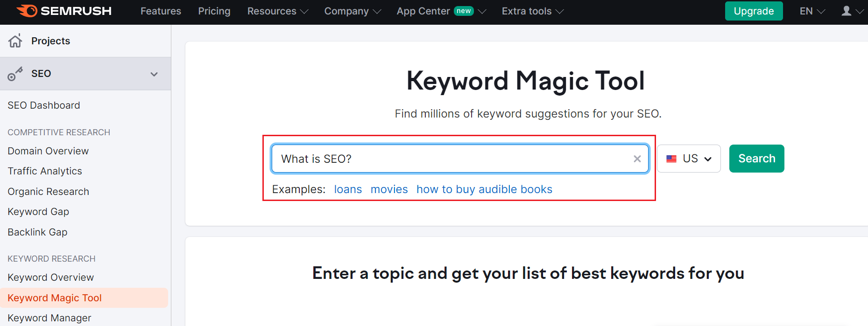The height and width of the screenshot is (326, 868).
Task: Open Keyword Manager
Action: pyautogui.click(x=49, y=318)
